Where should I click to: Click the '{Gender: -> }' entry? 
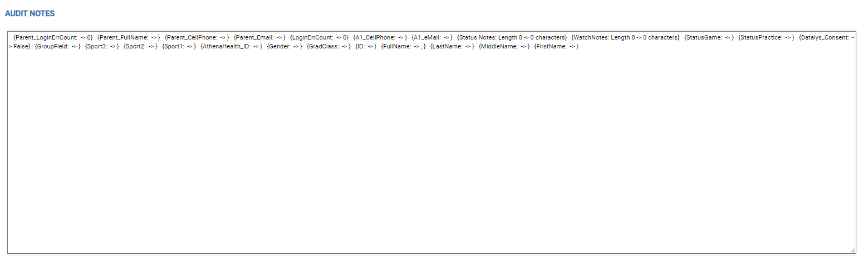[x=285, y=46]
